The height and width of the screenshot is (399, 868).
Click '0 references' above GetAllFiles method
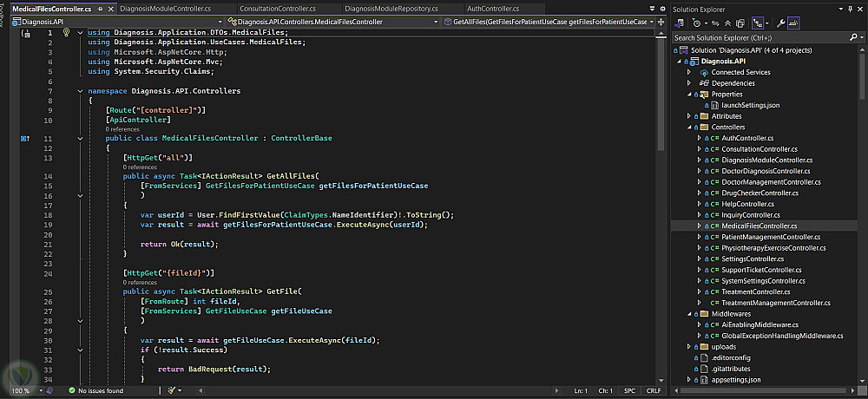point(140,167)
